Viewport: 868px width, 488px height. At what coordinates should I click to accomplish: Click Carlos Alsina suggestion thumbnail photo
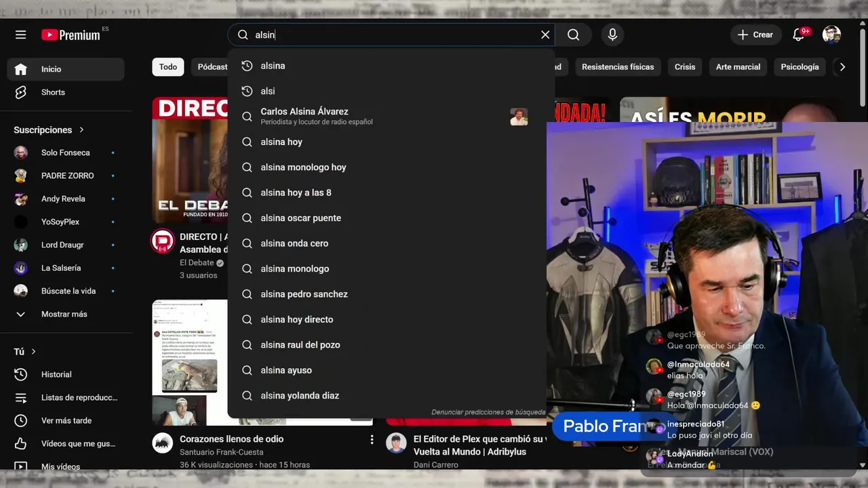[519, 117]
